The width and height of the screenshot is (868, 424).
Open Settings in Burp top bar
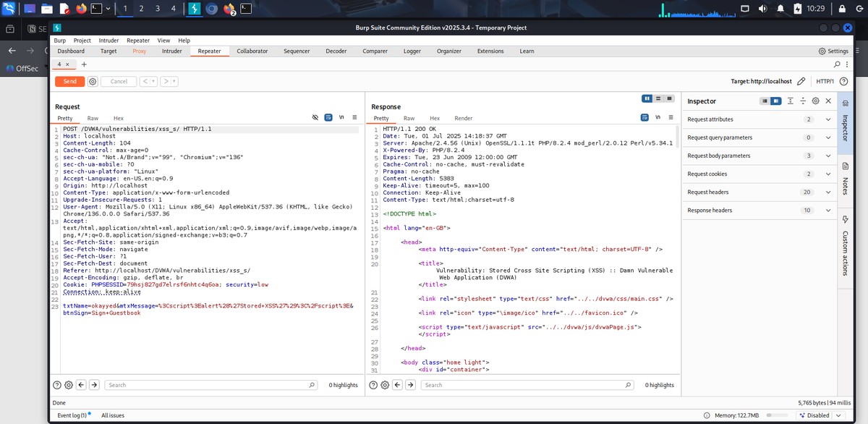833,51
